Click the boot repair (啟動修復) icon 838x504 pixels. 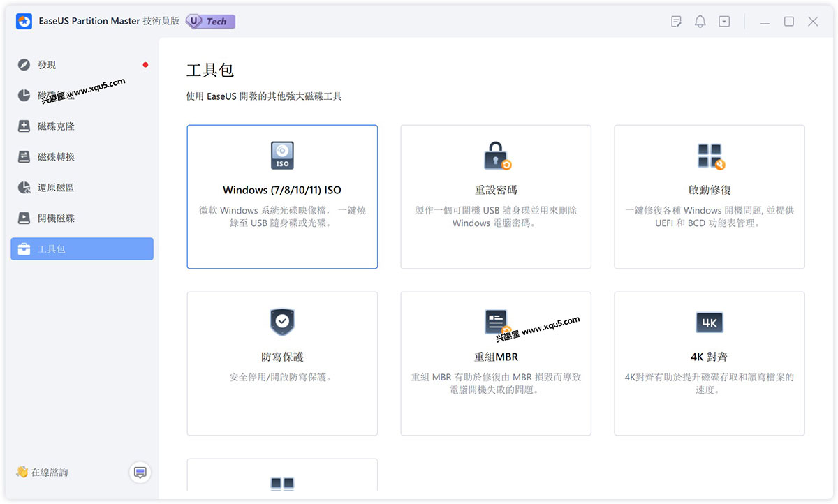710,156
